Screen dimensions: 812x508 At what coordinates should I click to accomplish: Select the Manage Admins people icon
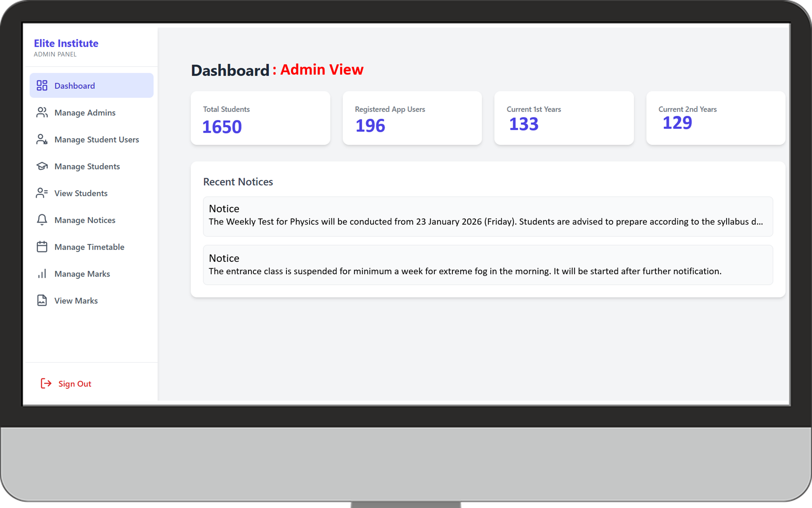(x=42, y=112)
